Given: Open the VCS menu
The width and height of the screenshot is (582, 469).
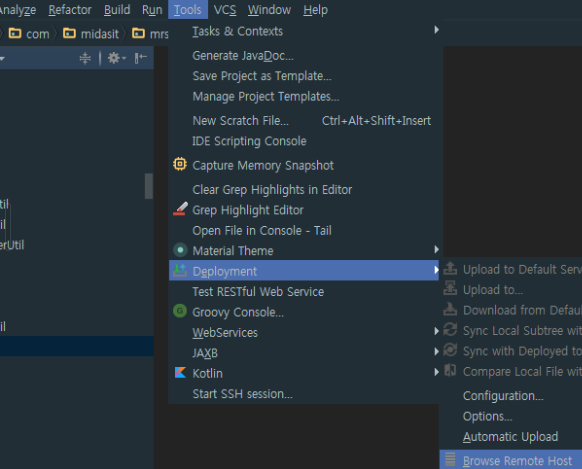Looking at the screenshot, I should [x=225, y=10].
